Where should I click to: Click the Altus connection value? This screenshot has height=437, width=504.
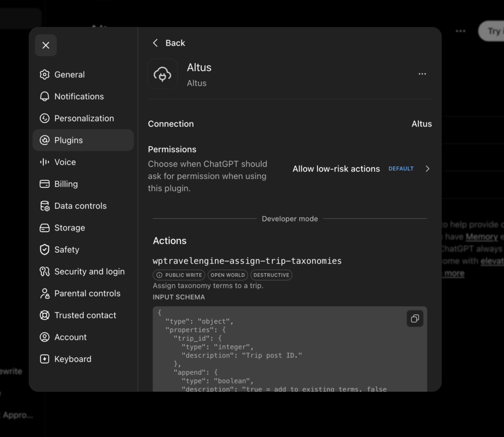pos(422,124)
